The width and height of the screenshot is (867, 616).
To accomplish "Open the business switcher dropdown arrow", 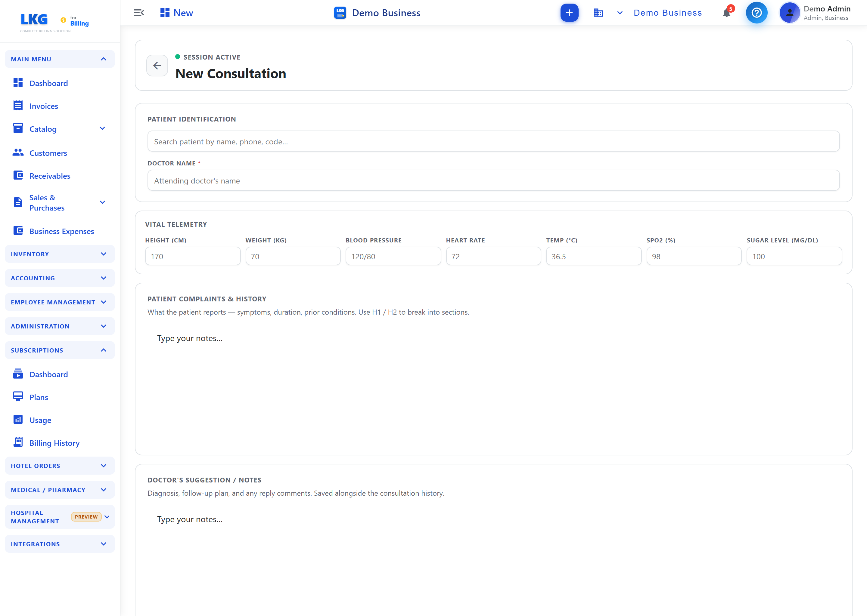I will pos(620,13).
